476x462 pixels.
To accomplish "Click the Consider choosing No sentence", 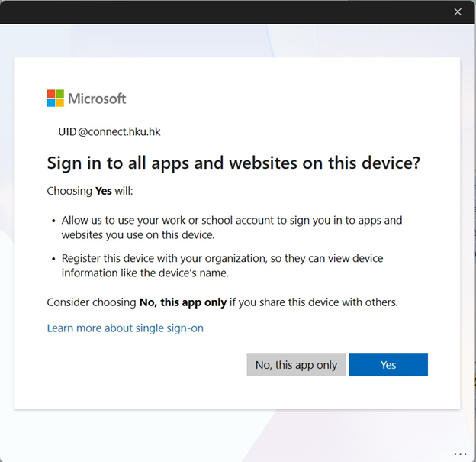I will [x=222, y=302].
